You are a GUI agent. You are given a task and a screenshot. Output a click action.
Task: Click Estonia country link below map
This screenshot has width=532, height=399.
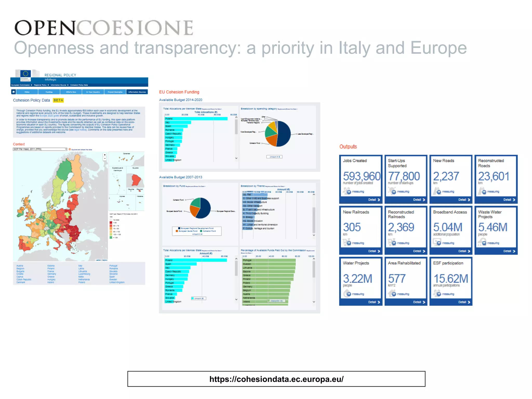51,266
